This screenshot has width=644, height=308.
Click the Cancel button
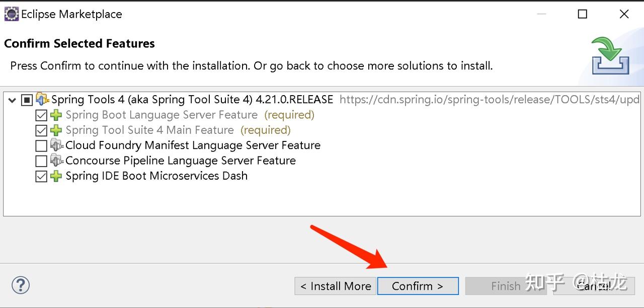594,286
